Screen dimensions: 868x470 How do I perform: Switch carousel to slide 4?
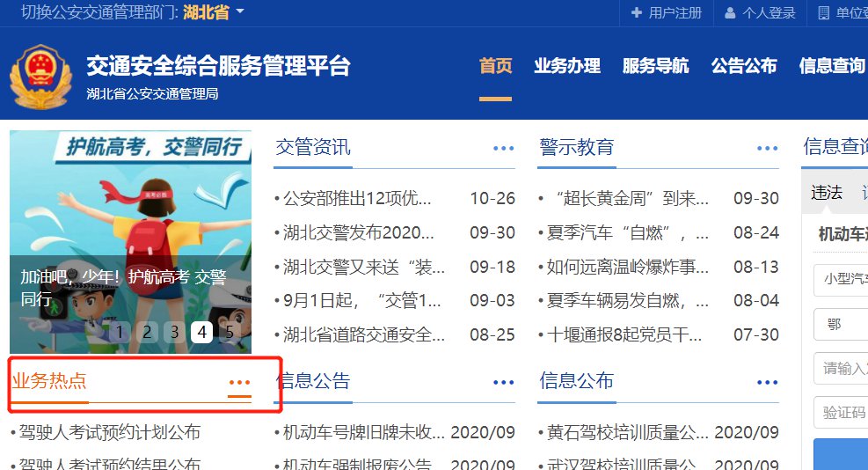click(202, 332)
